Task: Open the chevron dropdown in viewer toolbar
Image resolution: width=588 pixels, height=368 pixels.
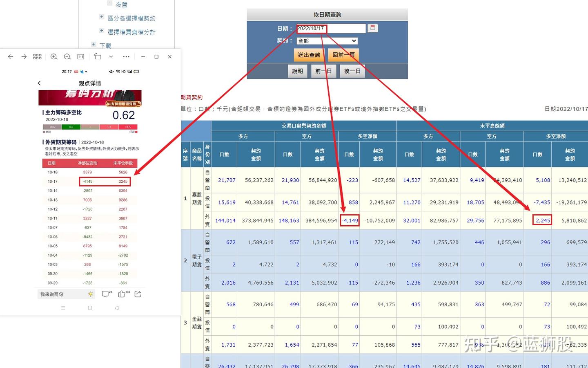Action: pyautogui.click(x=111, y=56)
